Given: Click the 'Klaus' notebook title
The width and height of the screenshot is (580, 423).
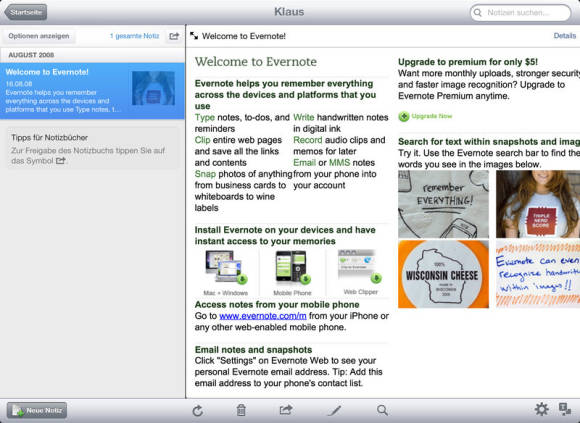Looking at the screenshot, I should (289, 12).
